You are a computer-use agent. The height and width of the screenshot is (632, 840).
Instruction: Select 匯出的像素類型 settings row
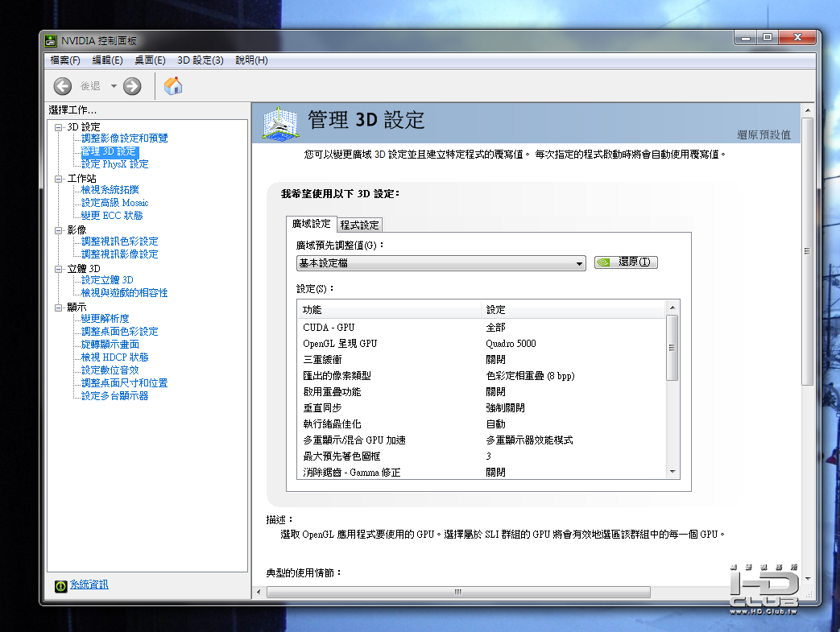(482, 375)
